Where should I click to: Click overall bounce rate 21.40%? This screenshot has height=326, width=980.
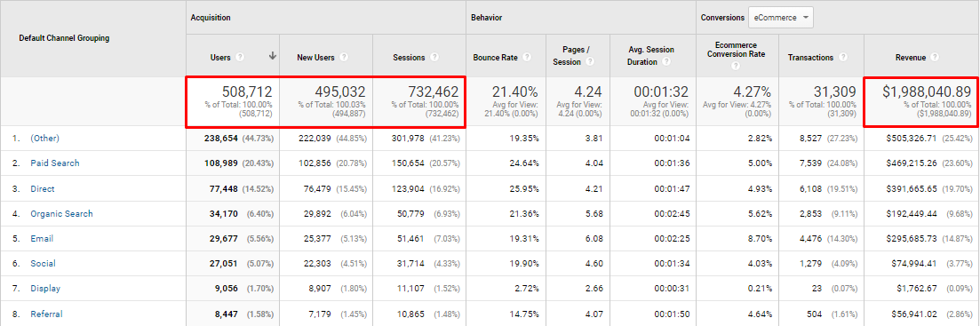(515, 92)
